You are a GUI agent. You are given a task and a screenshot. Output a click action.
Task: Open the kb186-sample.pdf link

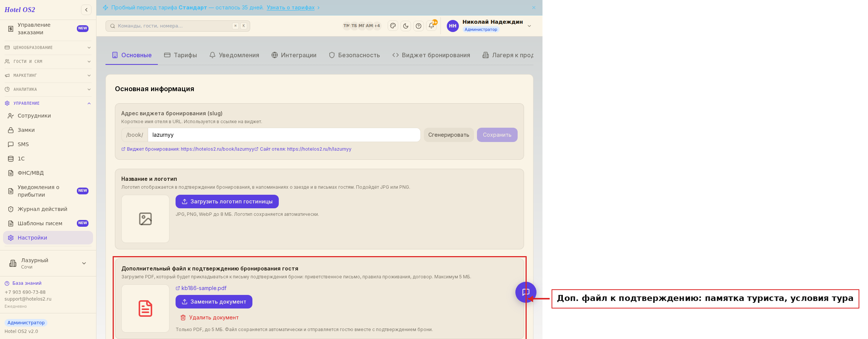point(201,288)
